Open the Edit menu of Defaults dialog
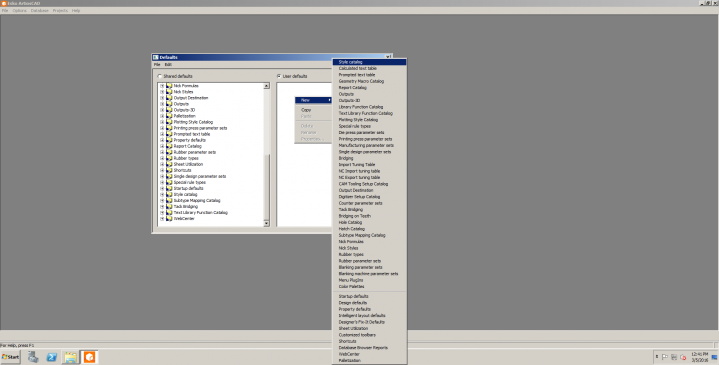 point(168,65)
